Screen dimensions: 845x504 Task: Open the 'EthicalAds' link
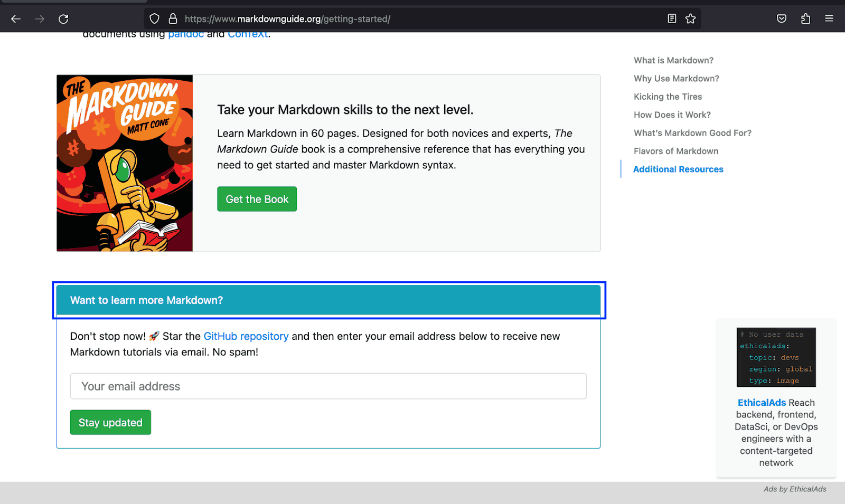(x=761, y=402)
